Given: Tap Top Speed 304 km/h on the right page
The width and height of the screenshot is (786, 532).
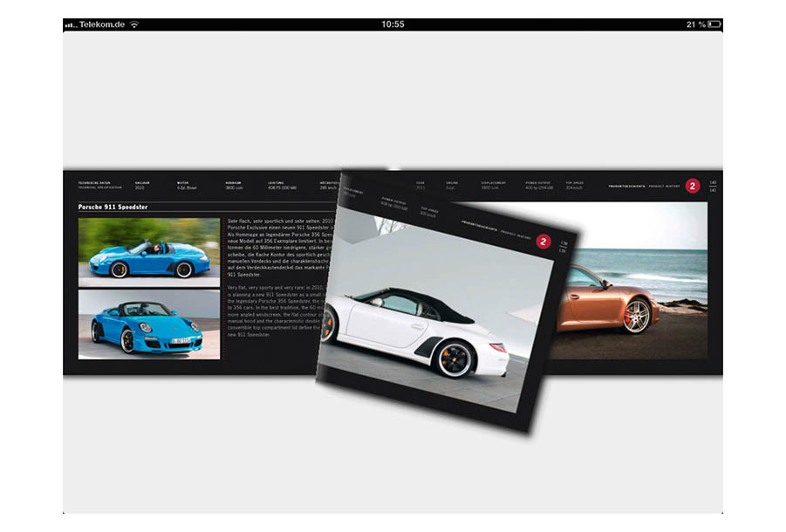Looking at the screenshot, I should tap(575, 186).
